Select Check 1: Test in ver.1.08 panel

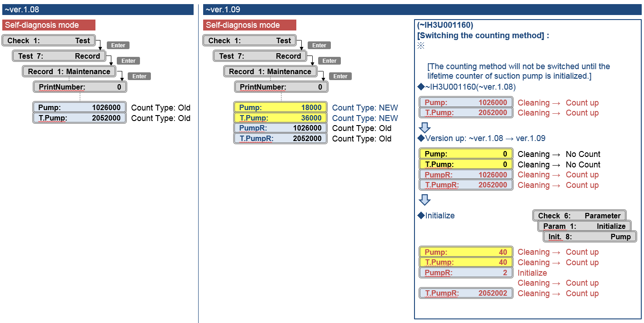(49, 40)
